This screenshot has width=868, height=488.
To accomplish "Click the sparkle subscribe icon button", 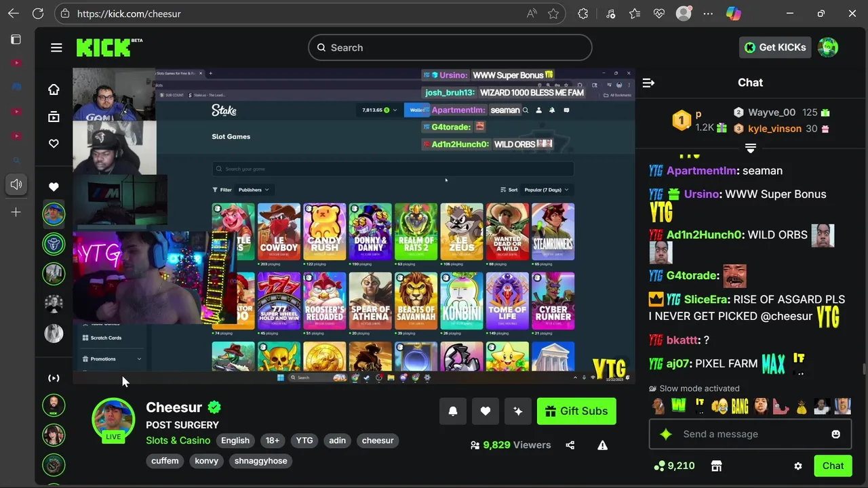I will [518, 411].
